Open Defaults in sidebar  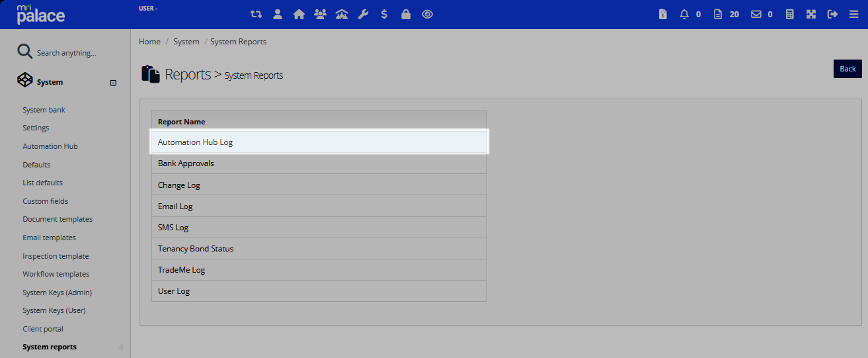[36, 165]
